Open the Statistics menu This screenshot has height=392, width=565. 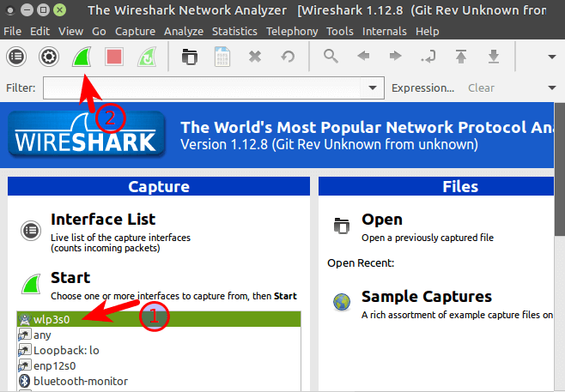click(x=234, y=31)
